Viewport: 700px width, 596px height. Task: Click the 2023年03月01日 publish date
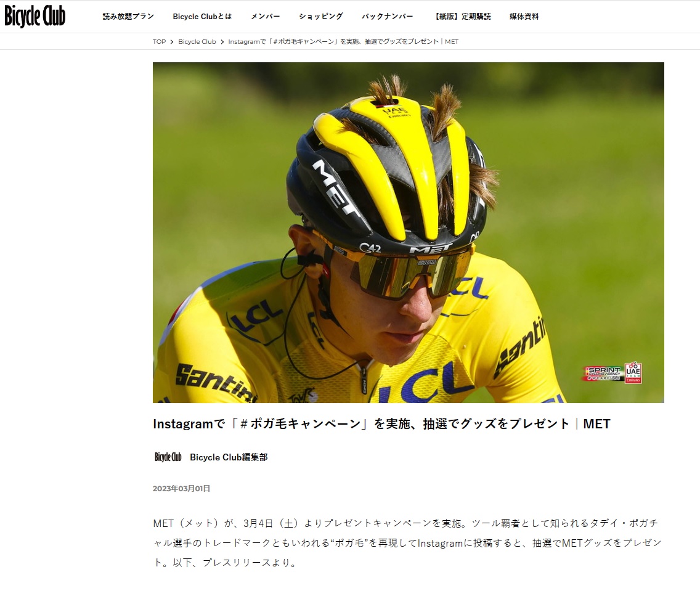[181, 488]
